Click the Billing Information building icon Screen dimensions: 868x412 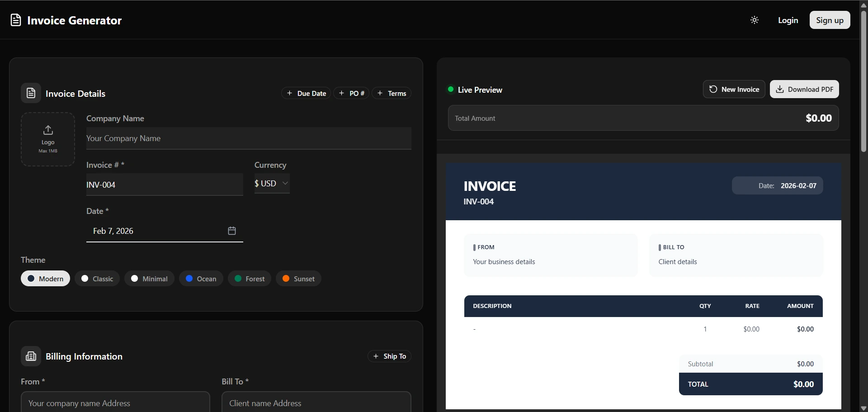click(x=30, y=356)
